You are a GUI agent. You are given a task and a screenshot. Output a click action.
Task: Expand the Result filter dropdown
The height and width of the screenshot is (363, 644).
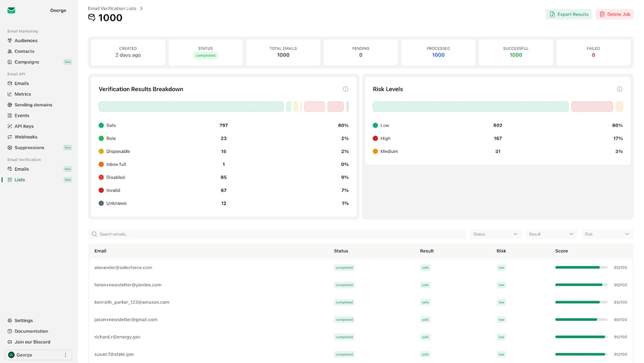[552, 233]
